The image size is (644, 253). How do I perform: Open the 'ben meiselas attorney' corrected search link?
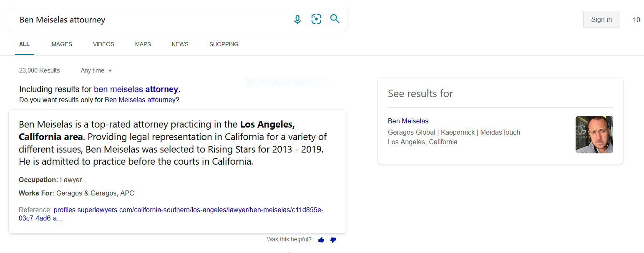click(x=136, y=89)
